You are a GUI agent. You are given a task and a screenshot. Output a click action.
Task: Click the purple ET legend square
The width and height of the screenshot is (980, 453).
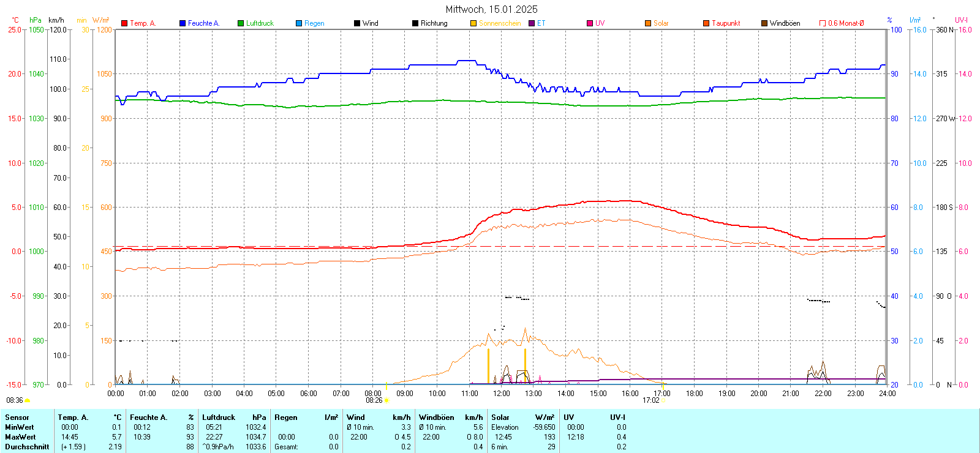coord(532,23)
